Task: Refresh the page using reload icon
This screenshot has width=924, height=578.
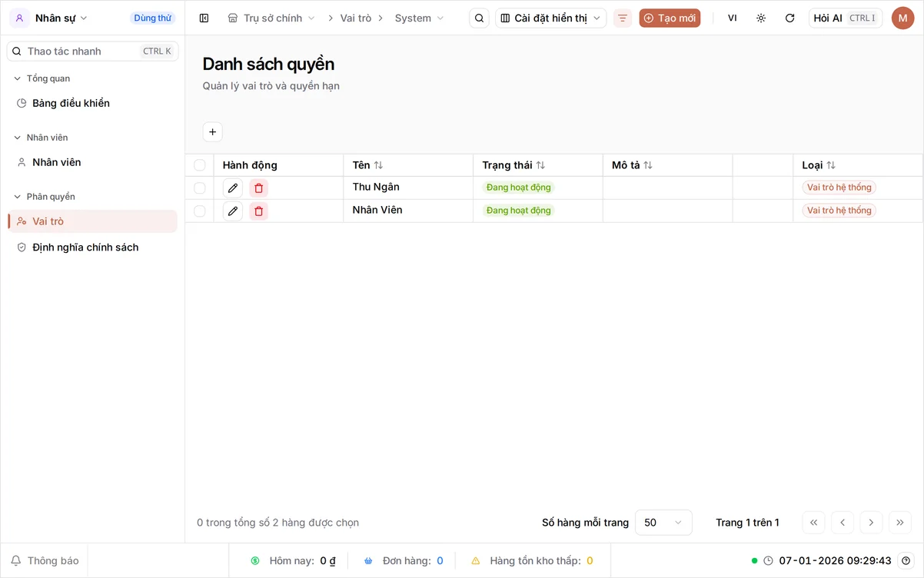Action: pyautogui.click(x=789, y=18)
